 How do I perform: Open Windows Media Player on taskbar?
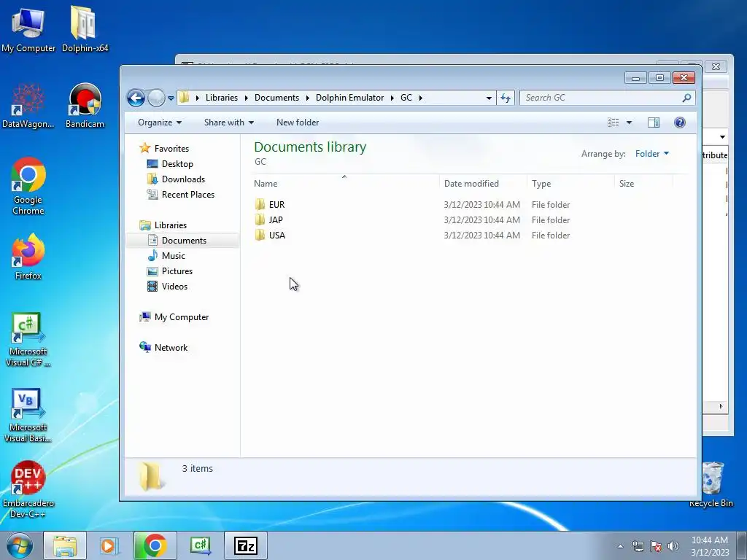[x=109, y=545]
